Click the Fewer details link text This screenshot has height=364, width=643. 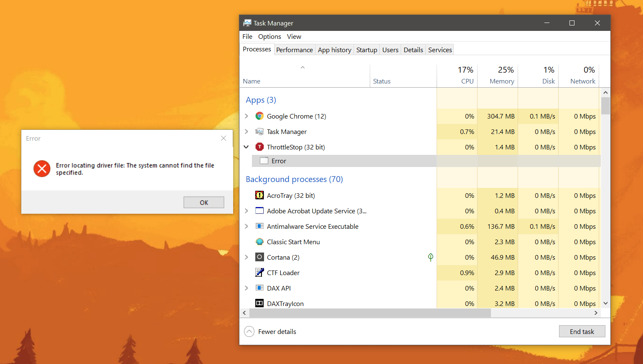[x=277, y=331]
